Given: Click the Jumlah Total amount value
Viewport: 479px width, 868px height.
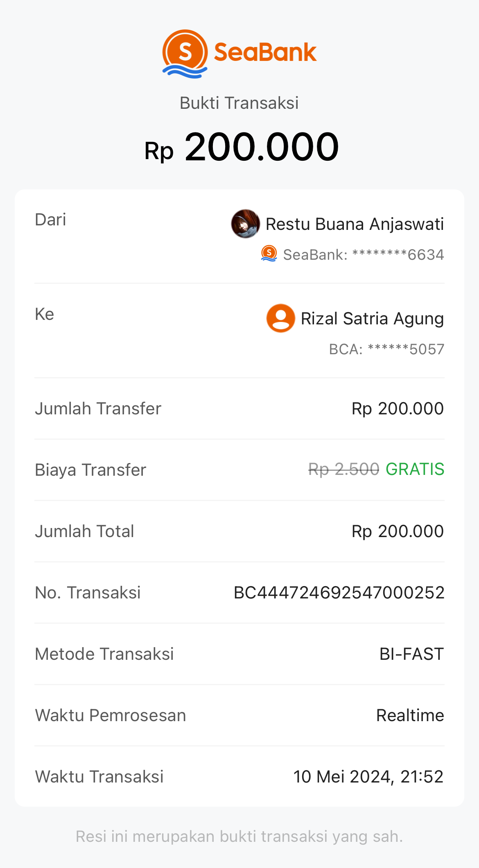Looking at the screenshot, I should (x=398, y=531).
